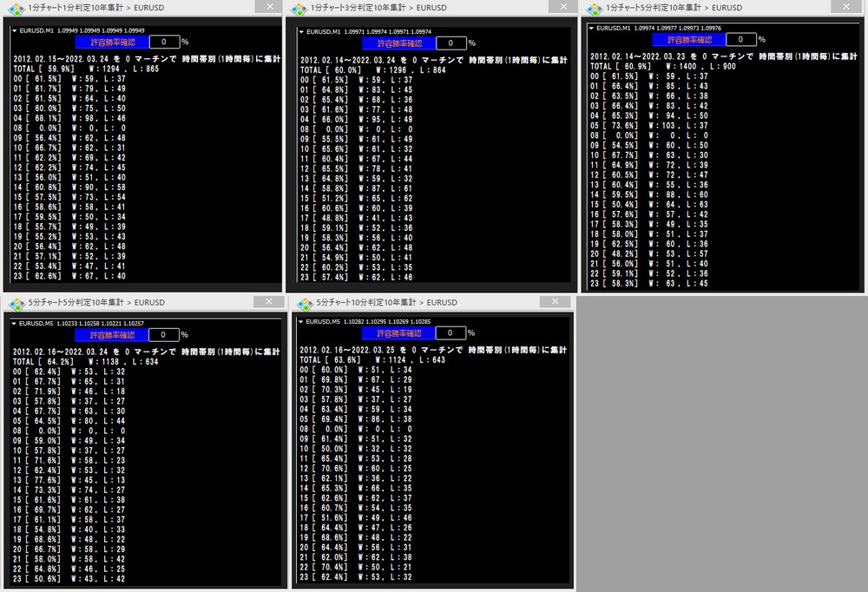
Task: Focus the percent input in the 5分チャート10分判定 window
Action: pos(450,333)
